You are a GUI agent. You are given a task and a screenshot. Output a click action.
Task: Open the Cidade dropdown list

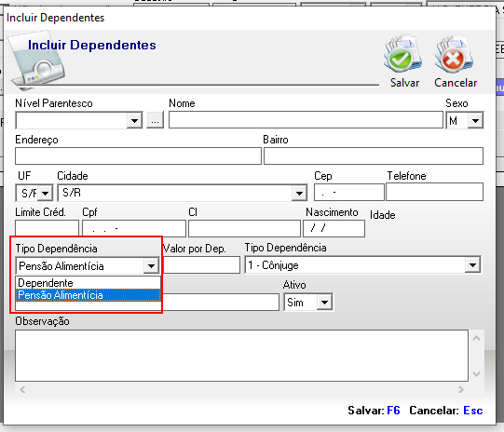pyautogui.click(x=299, y=193)
